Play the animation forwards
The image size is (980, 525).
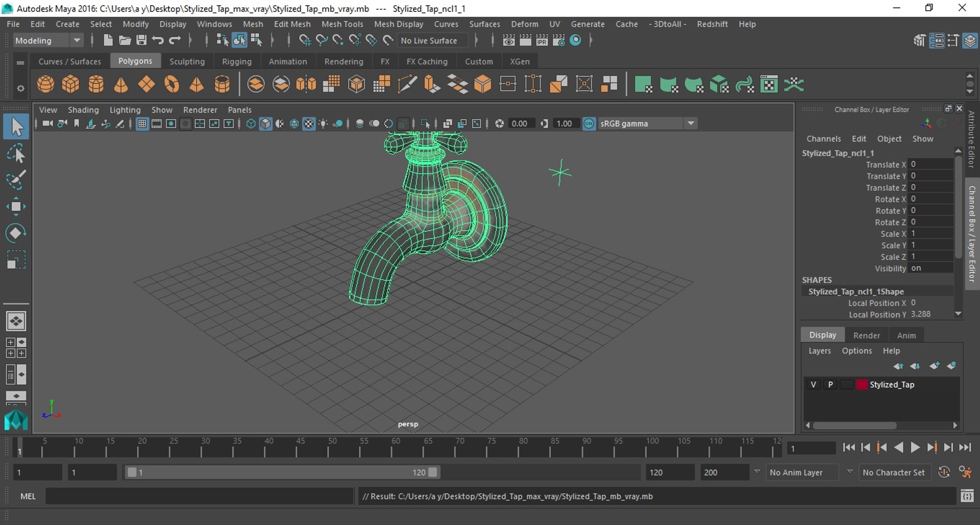(915, 448)
